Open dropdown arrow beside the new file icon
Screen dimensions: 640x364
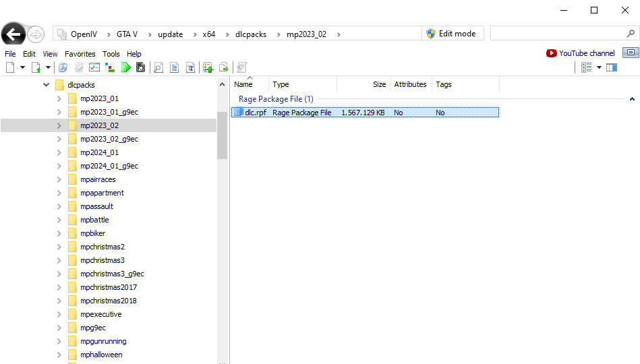pos(22,67)
